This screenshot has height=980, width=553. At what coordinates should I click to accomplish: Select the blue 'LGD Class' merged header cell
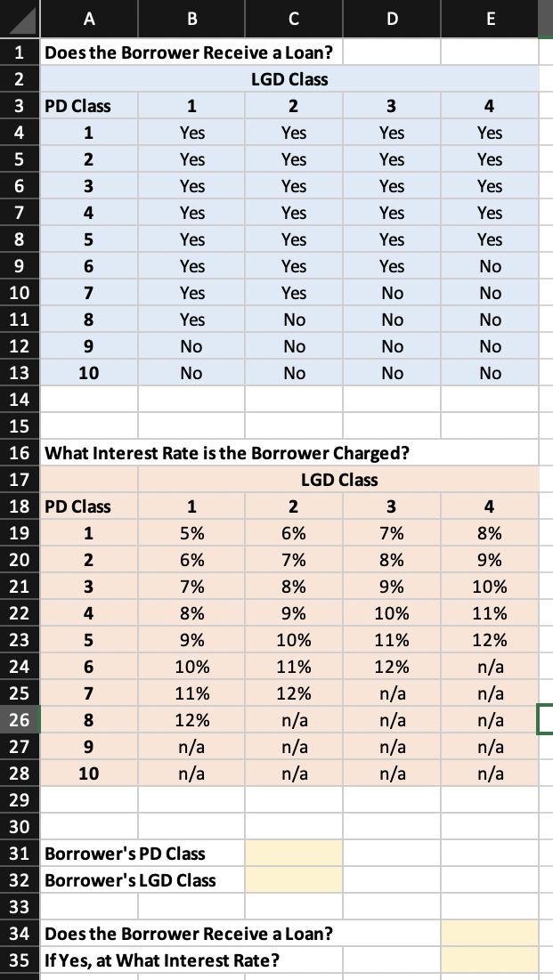(x=290, y=78)
